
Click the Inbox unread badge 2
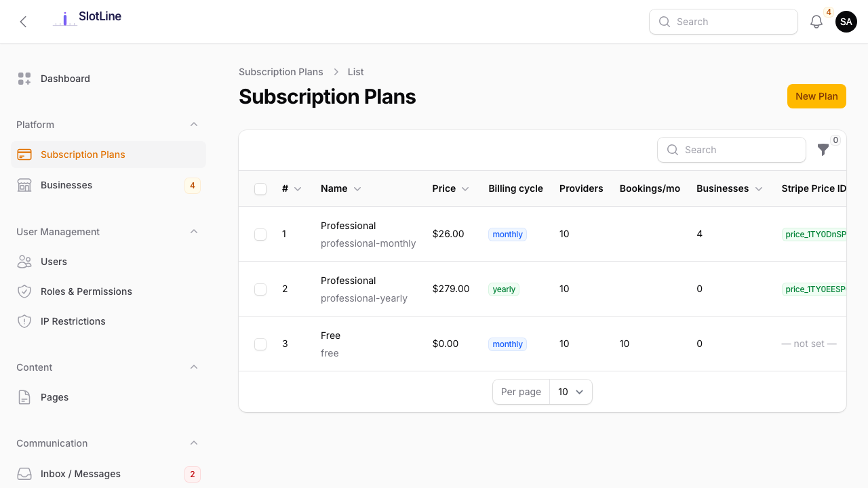point(193,474)
